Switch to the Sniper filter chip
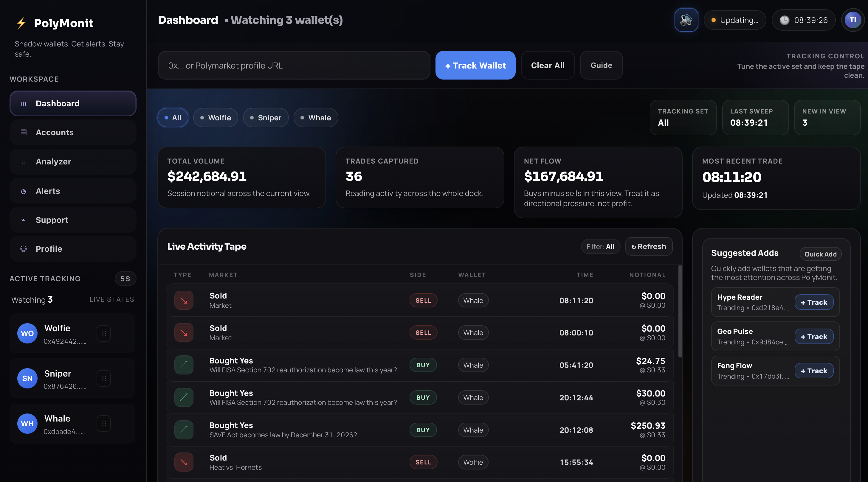Image resolution: width=868 pixels, height=482 pixels. coord(266,118)
